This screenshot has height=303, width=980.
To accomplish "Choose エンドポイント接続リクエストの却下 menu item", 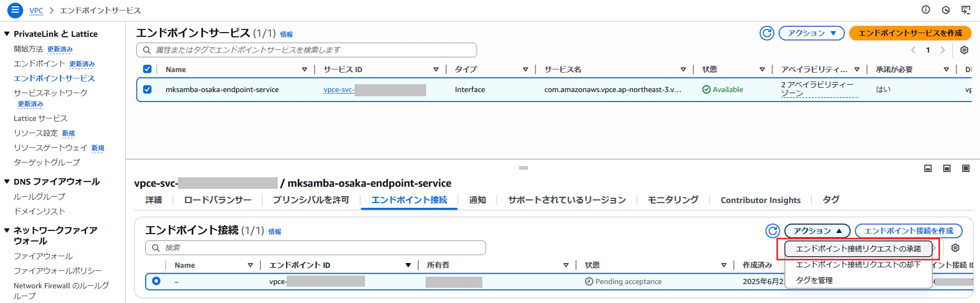I will pos(858,265).
